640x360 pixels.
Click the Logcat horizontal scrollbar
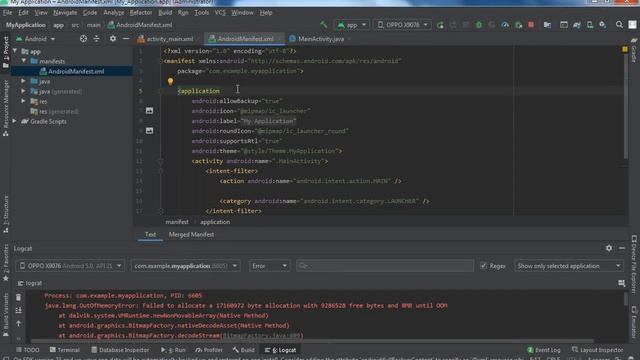[313, 341]
